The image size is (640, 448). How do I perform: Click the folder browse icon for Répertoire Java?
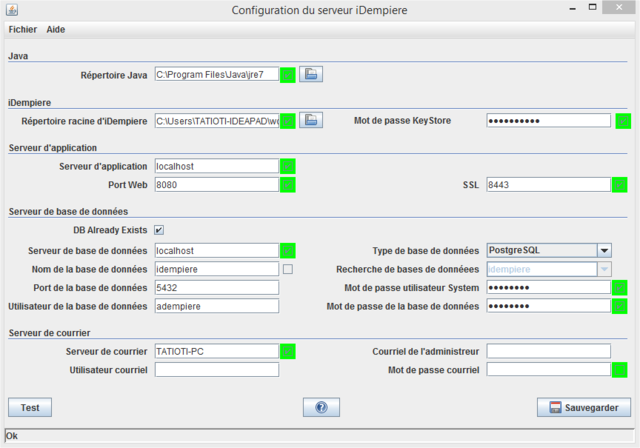click(x=311, y=74)
